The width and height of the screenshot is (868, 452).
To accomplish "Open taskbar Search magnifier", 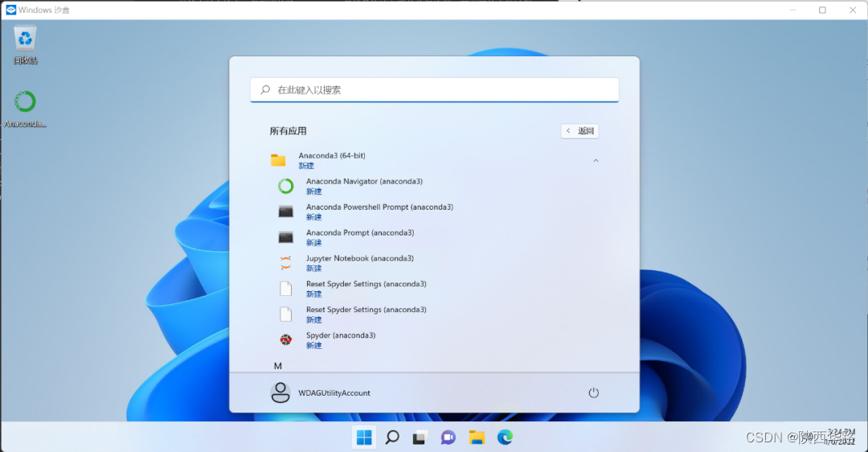I will coord(392,438).
